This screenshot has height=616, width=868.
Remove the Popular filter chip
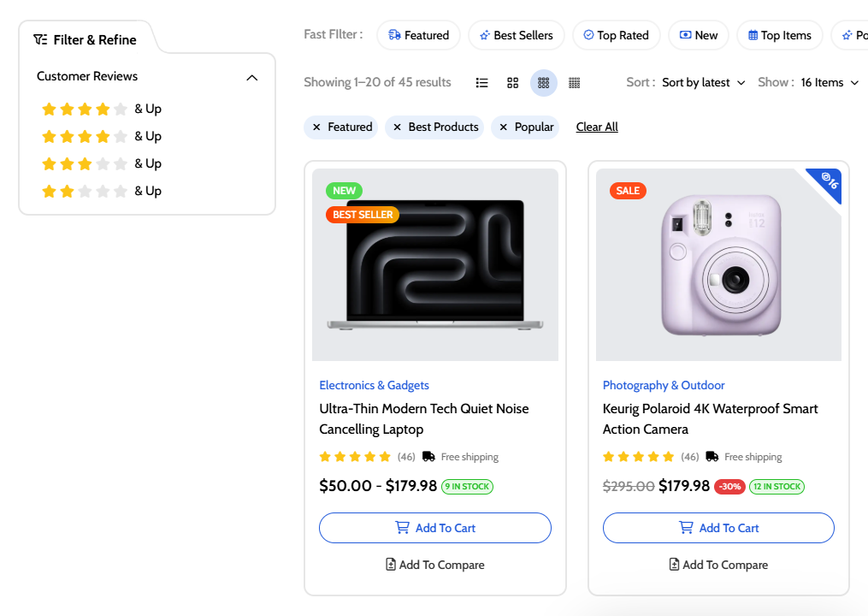(x=503, y=127)
